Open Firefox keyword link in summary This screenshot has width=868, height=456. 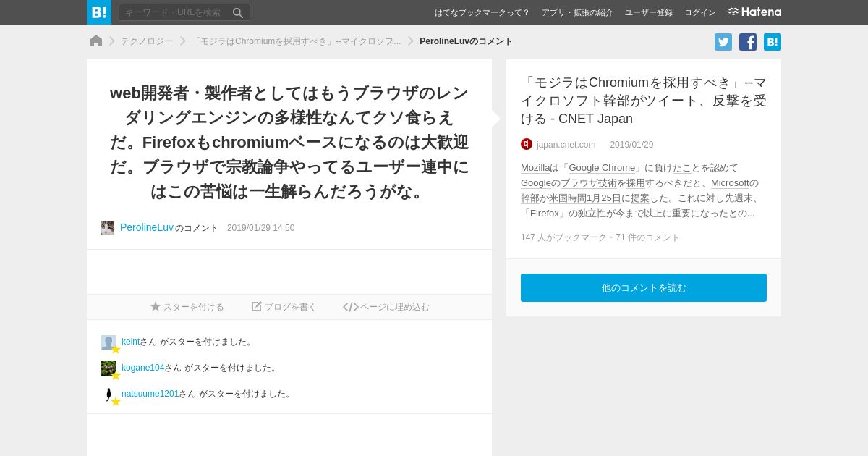[545, 214]
